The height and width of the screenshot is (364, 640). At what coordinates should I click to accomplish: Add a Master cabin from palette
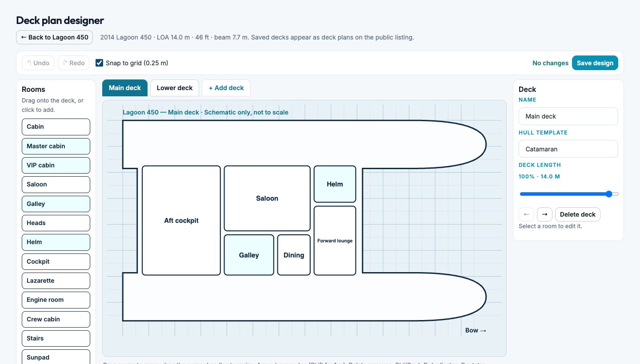point(56,146)
